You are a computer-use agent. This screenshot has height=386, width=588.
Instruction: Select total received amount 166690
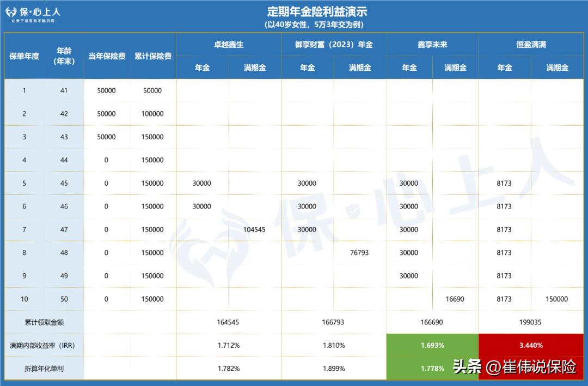(432, 323)
